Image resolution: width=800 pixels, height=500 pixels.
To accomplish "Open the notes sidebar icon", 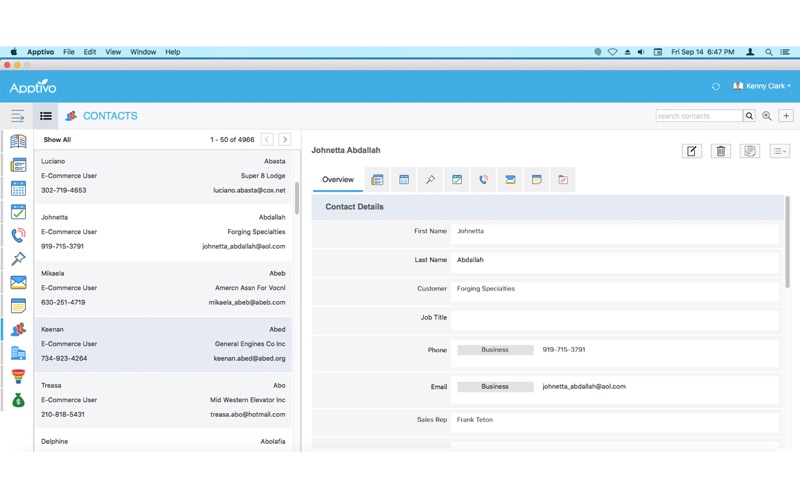I will 18,306.
